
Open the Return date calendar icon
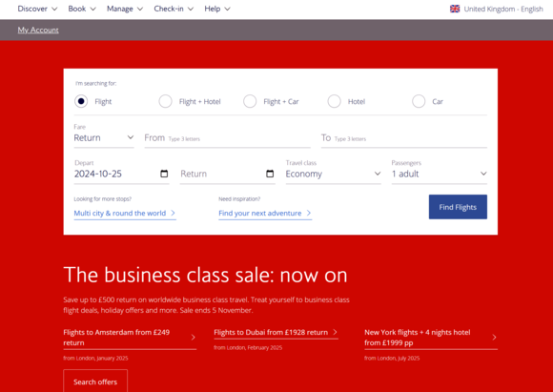pos(270,174)
